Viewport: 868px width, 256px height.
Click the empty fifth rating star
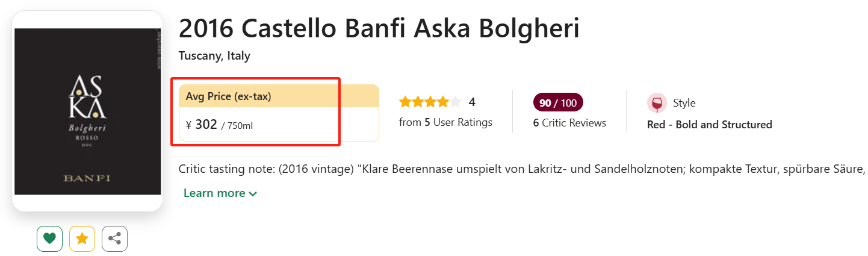456,102
